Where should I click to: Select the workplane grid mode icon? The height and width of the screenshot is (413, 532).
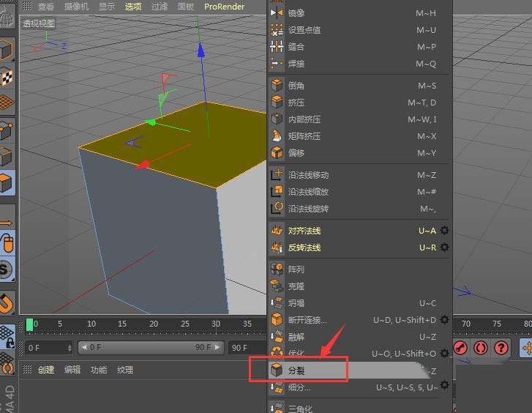(x=7, y=103)
